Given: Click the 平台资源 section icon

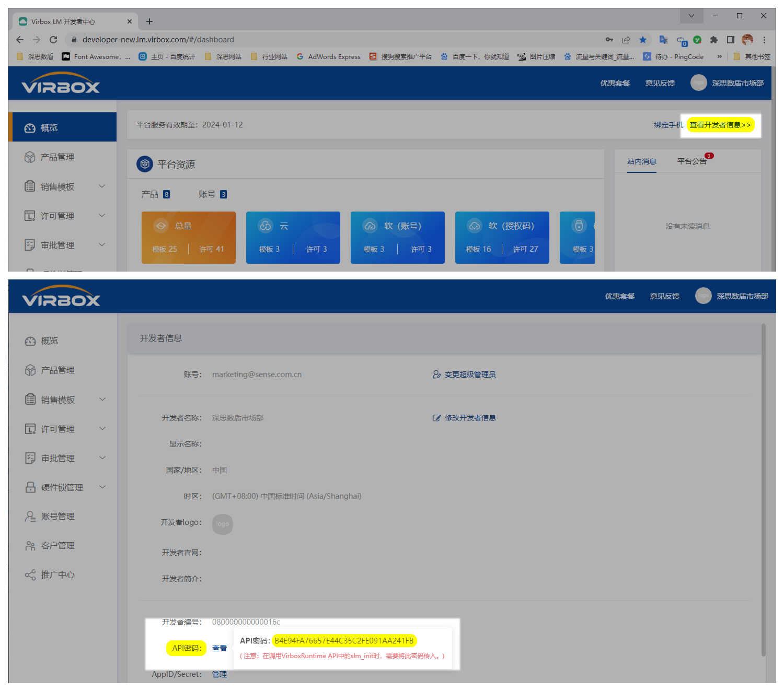Looking at the screenshot, I should 145,164.
